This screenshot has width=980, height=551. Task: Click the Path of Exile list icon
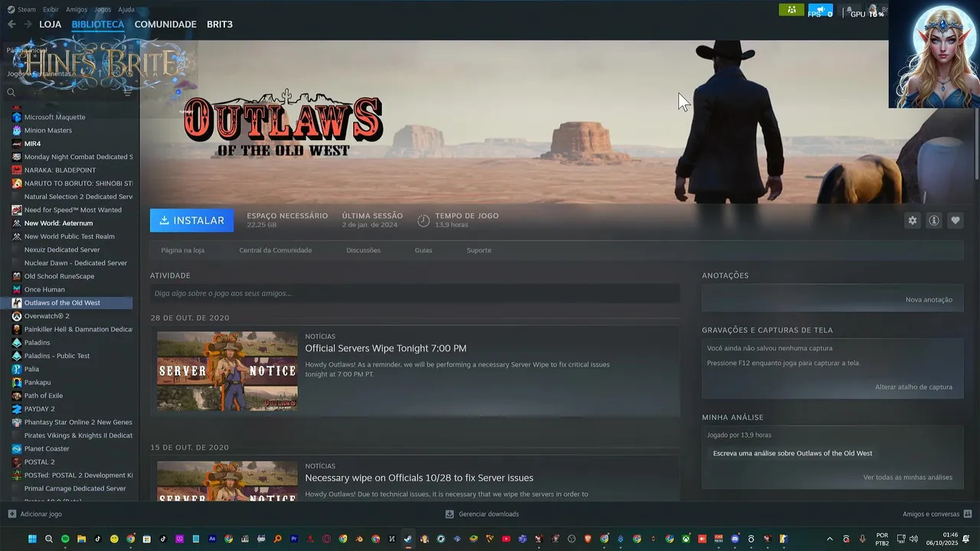[x=17, y=396]
